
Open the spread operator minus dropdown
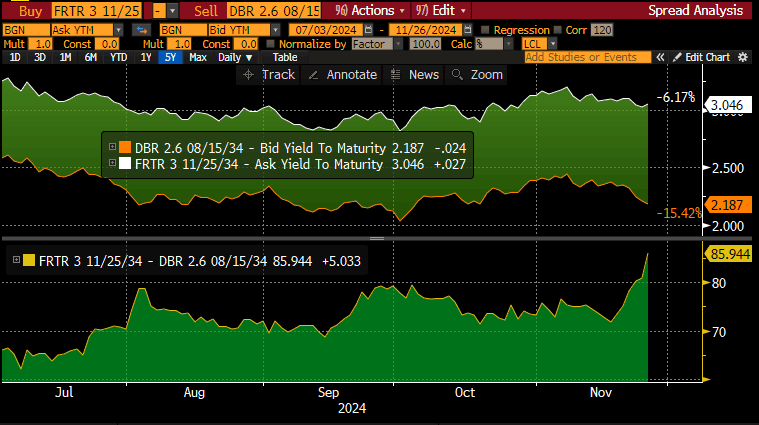point(172,11)
